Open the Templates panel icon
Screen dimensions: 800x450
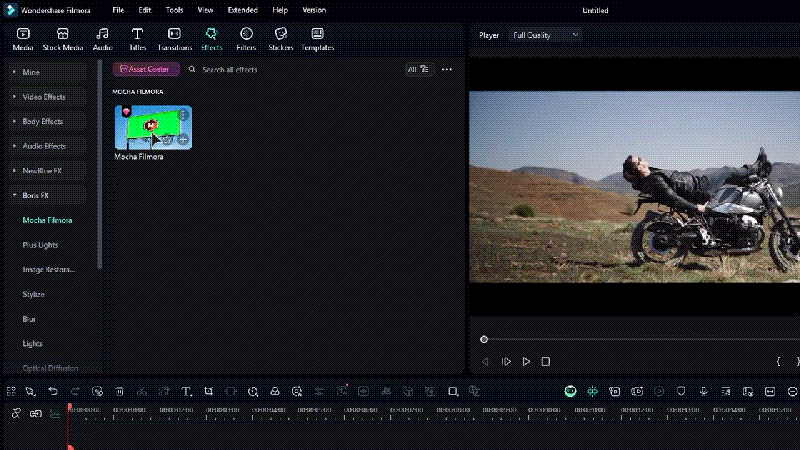(317, 34)
